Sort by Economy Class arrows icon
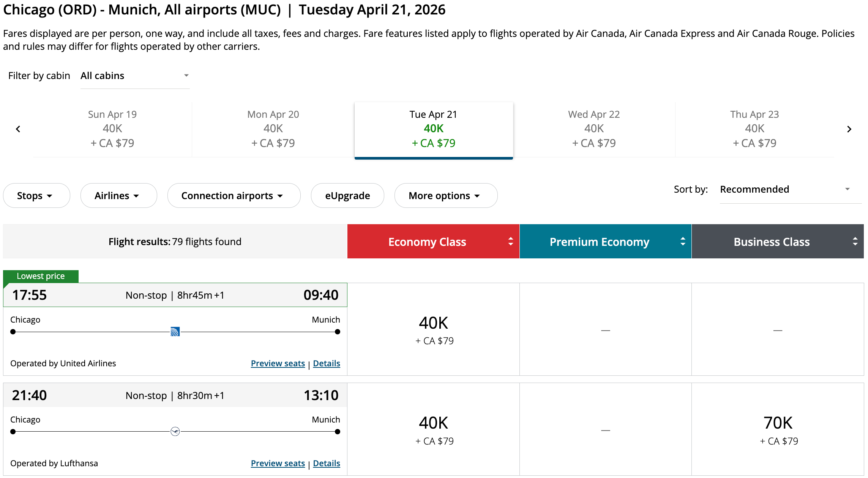Image resolution: width=868 pixels, height=478 pixels. [511, 242]
